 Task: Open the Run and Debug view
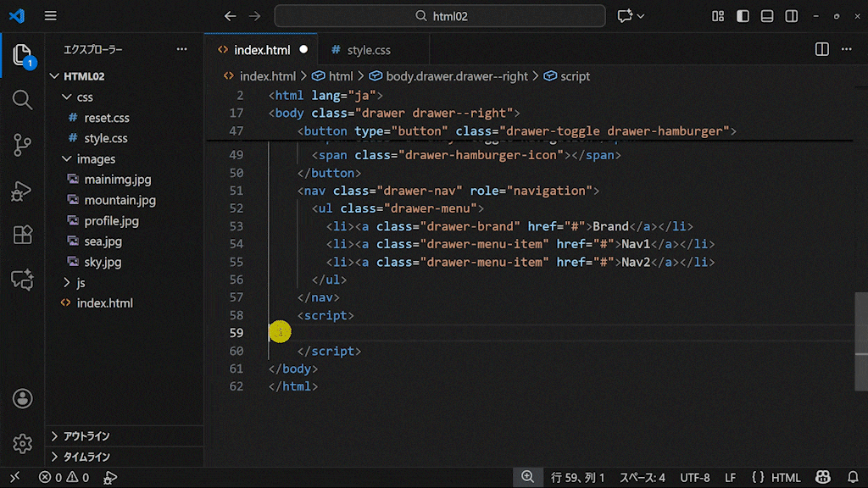pyautogui.click(x=22, y=191)
